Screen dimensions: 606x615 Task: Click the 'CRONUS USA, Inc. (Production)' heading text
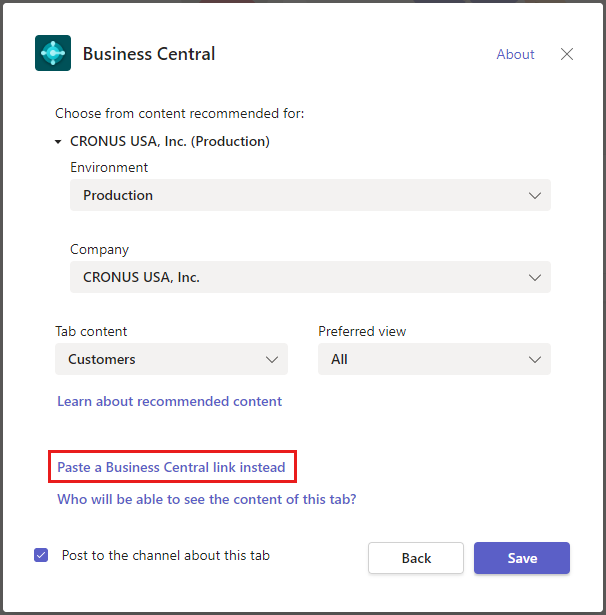coord(169,142)
